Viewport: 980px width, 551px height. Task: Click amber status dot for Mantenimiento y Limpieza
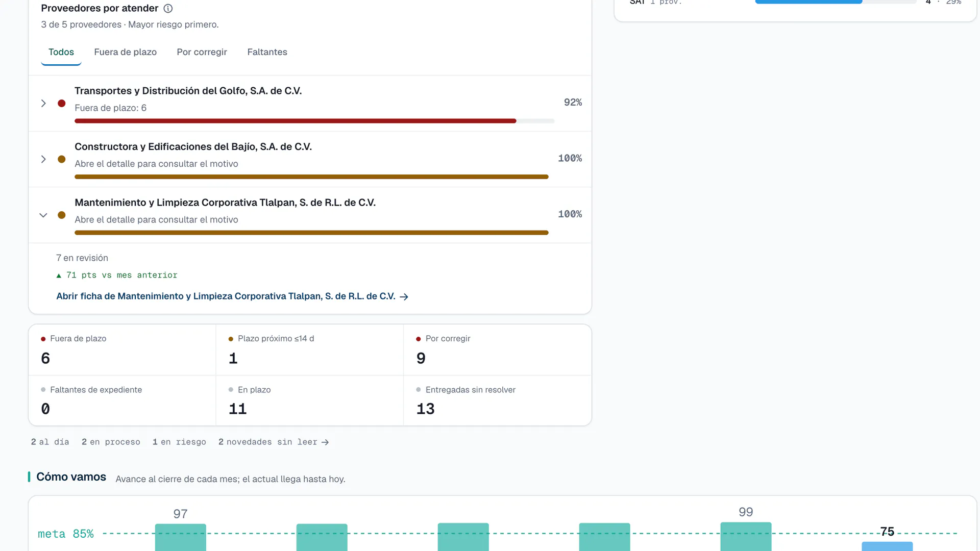click(62, 215)
